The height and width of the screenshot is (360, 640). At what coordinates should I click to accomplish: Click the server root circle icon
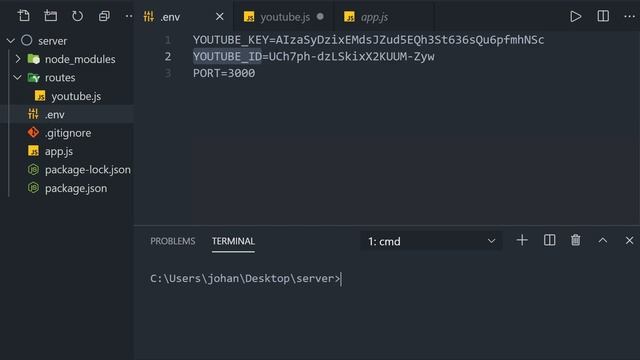tap(27, 40)
